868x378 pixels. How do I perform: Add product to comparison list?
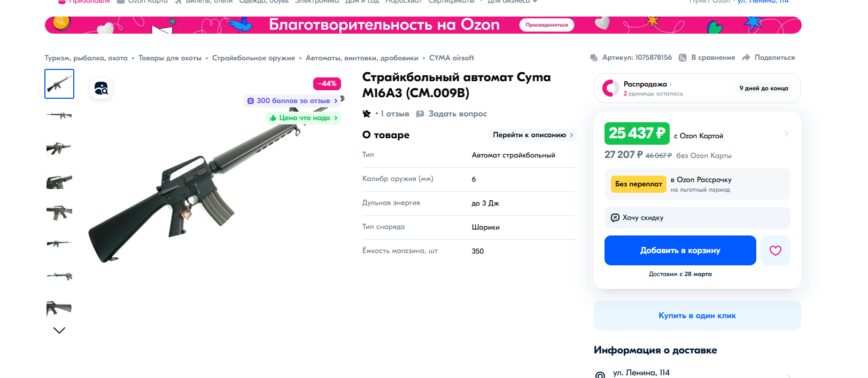tap(683, 57)
